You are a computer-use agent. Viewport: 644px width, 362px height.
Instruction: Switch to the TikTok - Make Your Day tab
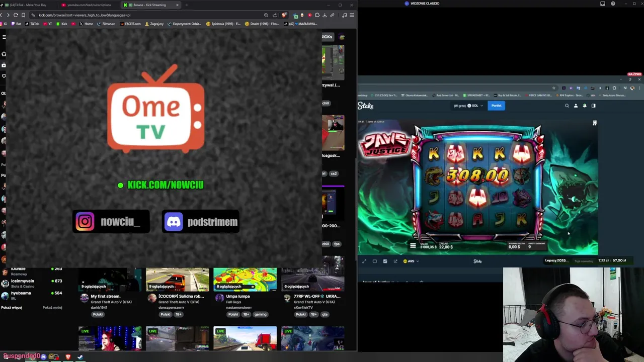click(28, 5)
